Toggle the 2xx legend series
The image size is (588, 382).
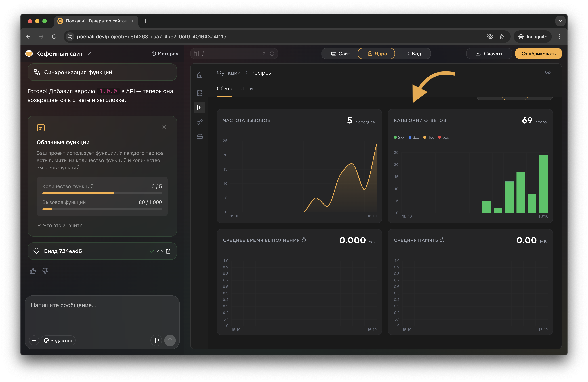point(399,137)
